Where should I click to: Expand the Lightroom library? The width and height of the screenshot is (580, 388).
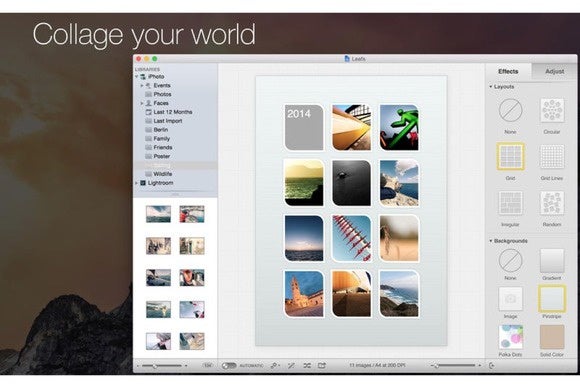coord(136,183)
